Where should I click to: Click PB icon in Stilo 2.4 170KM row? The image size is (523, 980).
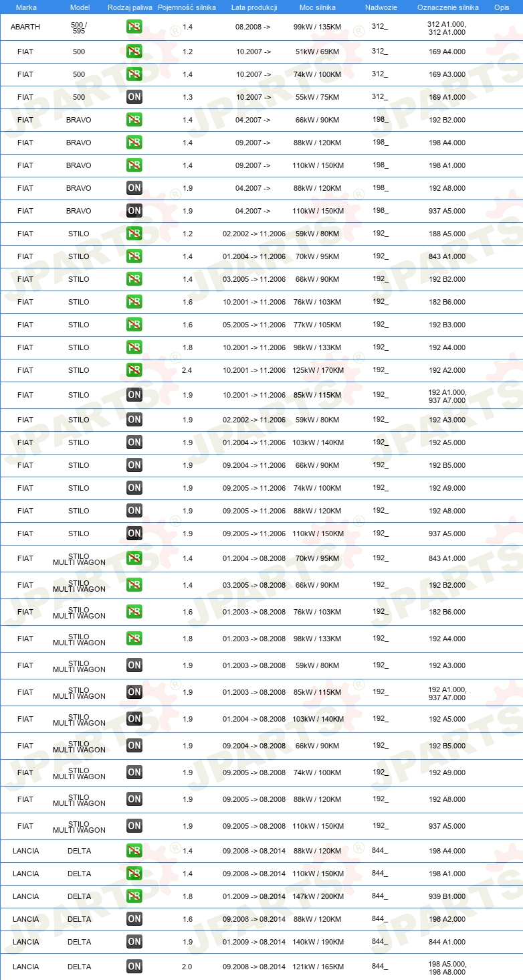(134, 370)
